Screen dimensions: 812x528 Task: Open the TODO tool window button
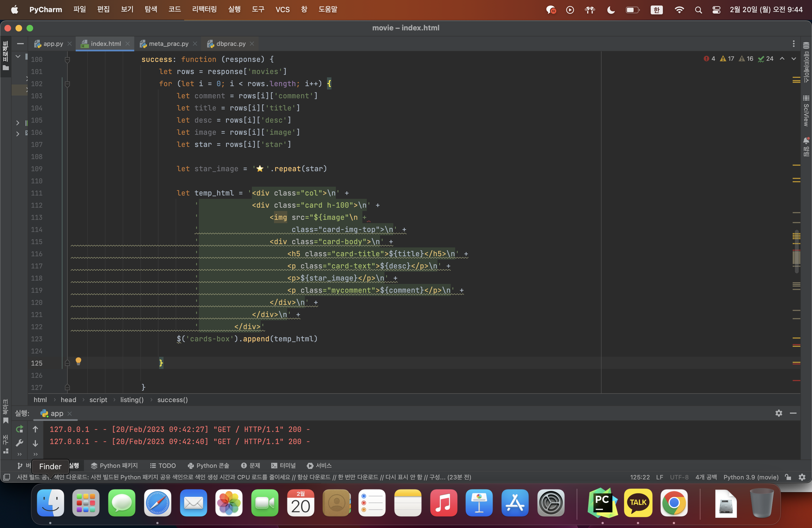163,466
